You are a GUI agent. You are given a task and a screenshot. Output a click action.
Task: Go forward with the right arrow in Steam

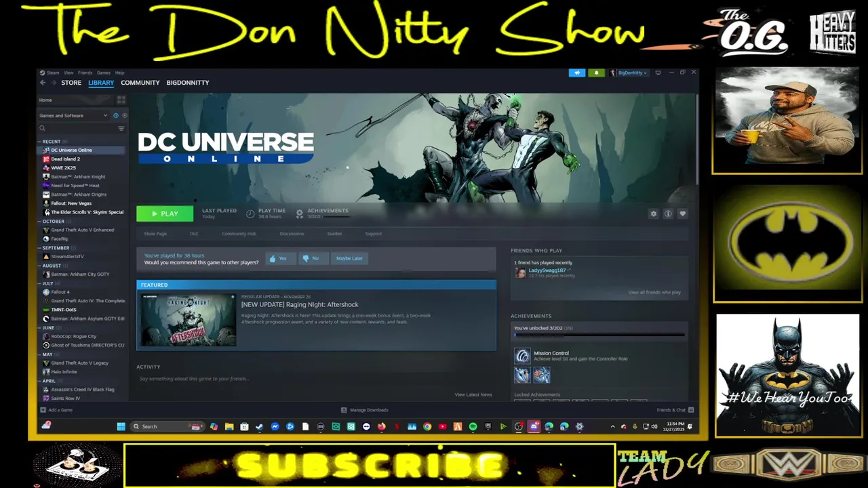(53, 83)
